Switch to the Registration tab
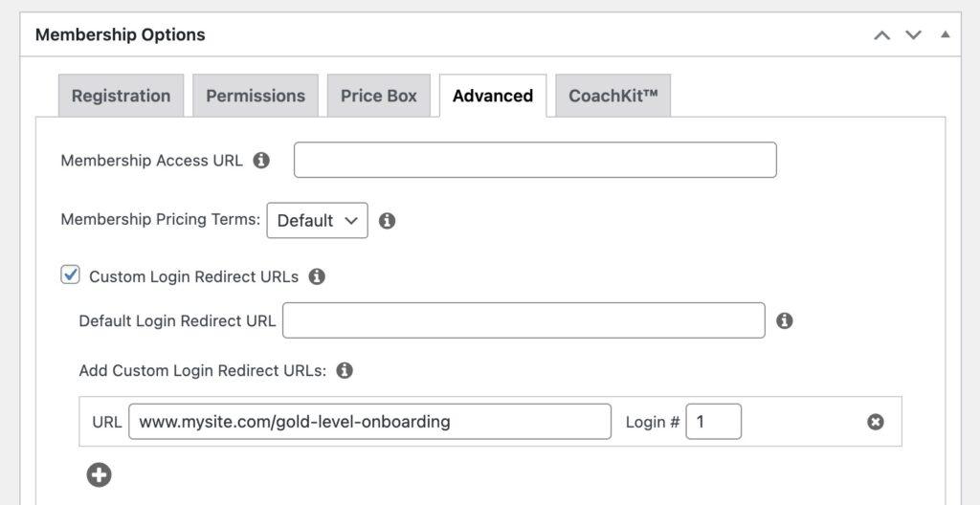Image resolution: width=980 pixels, height=505 pixels. tap(121, 97)
